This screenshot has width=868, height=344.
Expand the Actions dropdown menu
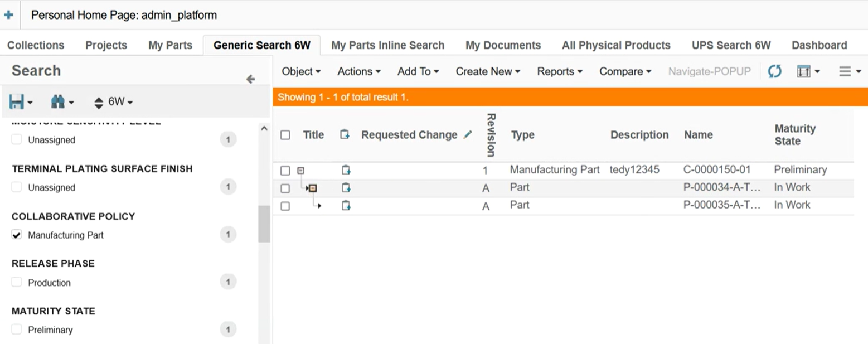358,71
